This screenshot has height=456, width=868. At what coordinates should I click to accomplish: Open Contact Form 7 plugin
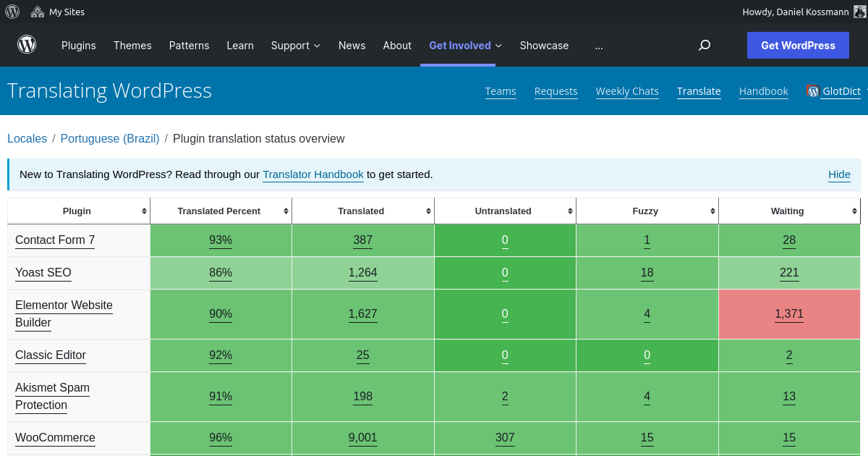click(55, 240)
